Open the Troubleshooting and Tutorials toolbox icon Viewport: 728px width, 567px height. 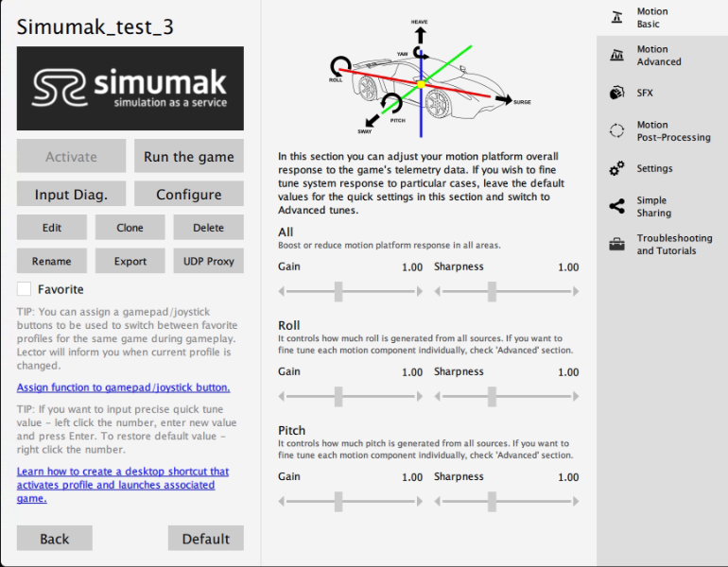616,245
